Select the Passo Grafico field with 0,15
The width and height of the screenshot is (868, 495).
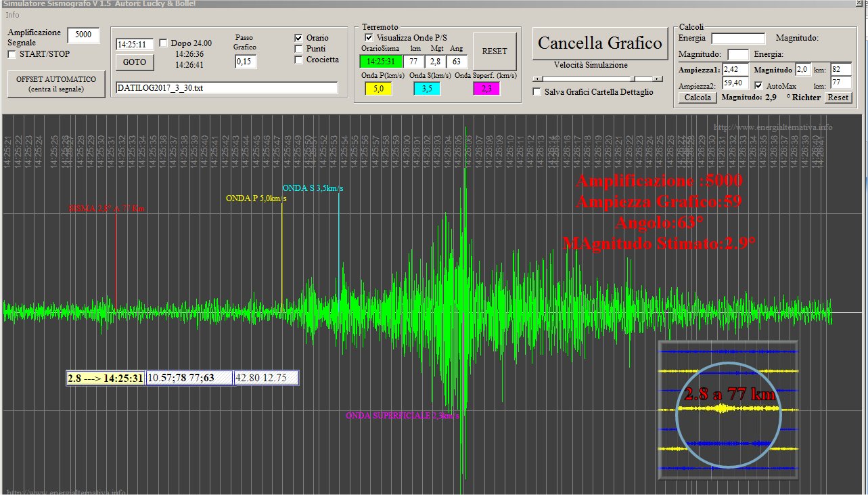(246, 62)
